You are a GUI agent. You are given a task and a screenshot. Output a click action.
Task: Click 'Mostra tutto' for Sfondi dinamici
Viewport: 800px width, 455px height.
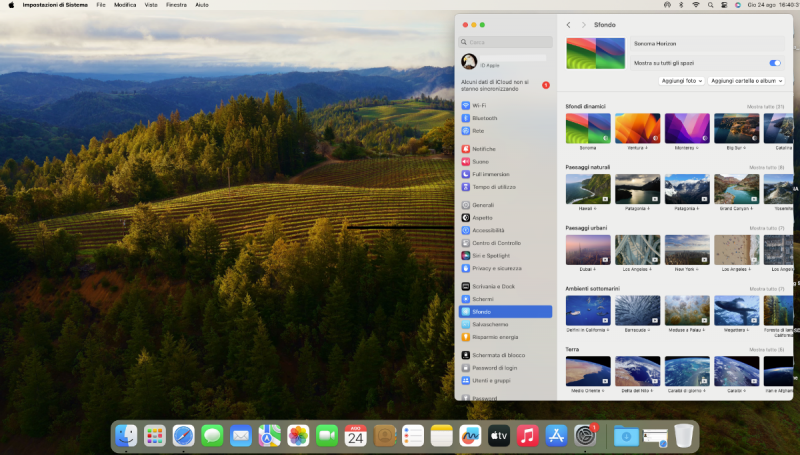tap(766, 106)
